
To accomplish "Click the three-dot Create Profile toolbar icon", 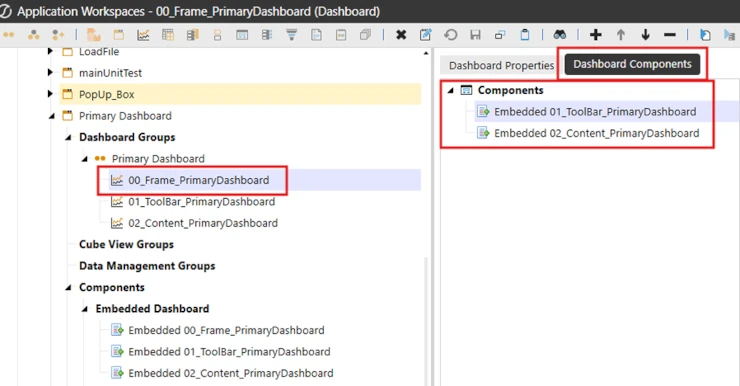I will click(x=34, y=35).
